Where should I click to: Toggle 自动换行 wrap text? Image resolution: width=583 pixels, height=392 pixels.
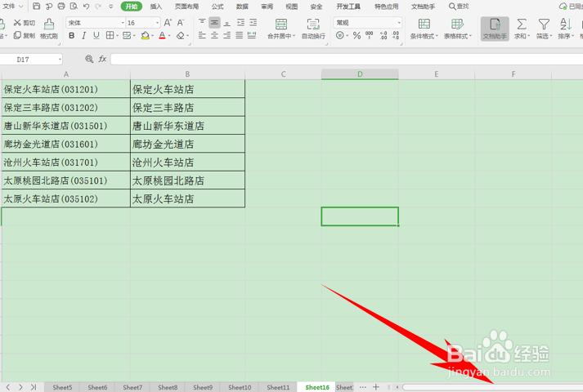[313, 29]
